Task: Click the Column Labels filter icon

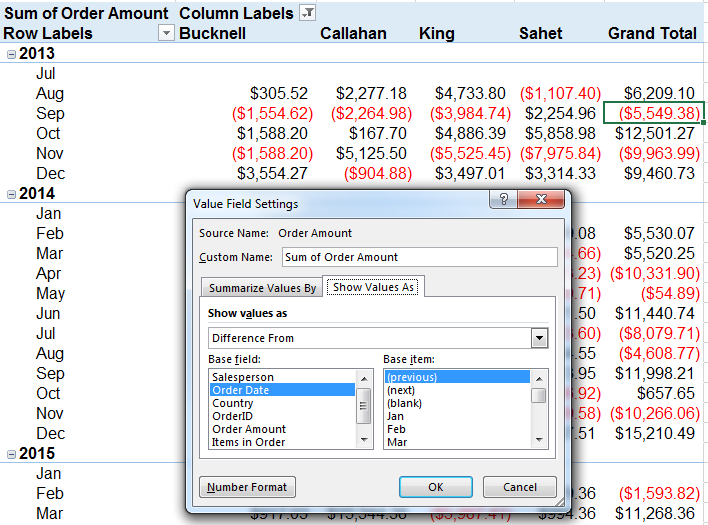Action: (307, 13)
